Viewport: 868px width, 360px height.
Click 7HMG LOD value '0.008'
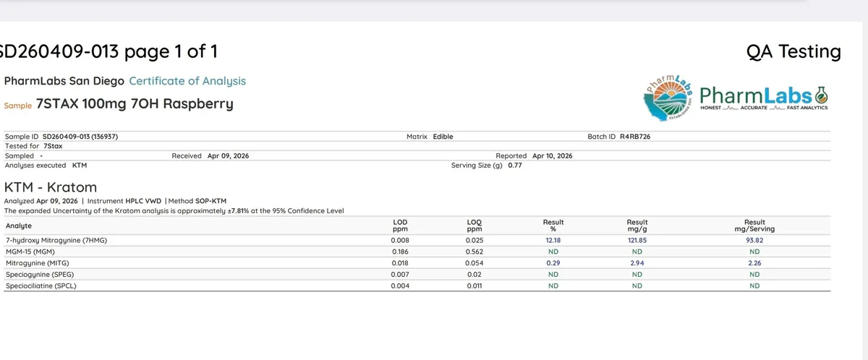coord(400,240)
